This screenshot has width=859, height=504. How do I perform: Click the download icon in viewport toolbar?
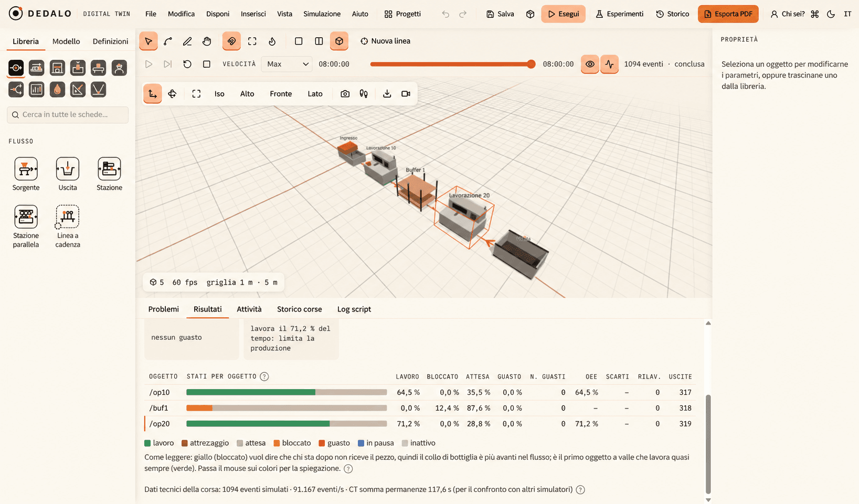pos(387,94)
